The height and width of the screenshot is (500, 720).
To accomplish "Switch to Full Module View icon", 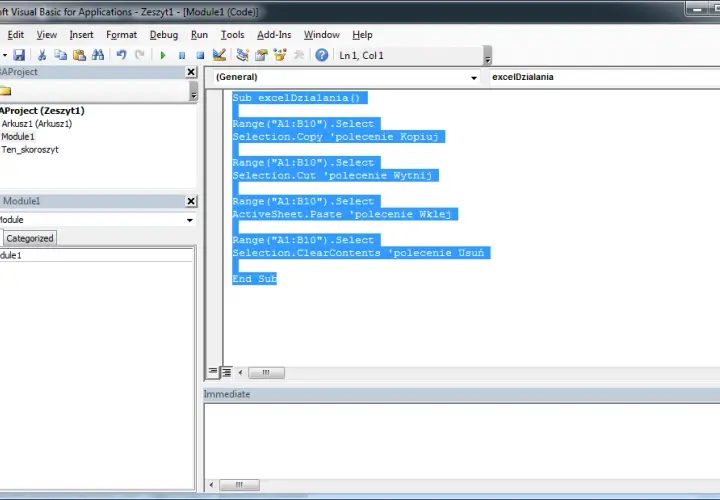I will [x=226, y=372].
